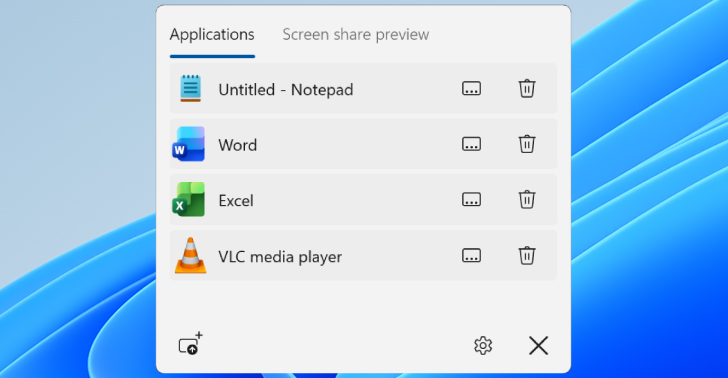Image resolution: width=728 pixels, height=378 pixels.
Task: Select the Excel entry text
Action: tap(236, 201)
